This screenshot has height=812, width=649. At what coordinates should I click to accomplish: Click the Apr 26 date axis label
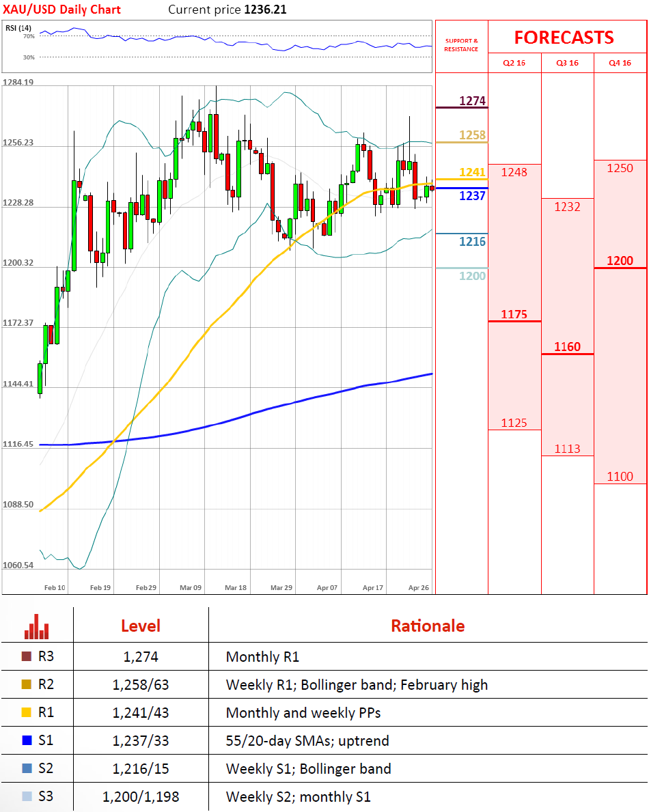pyautogui.click(x=419, y=588)
